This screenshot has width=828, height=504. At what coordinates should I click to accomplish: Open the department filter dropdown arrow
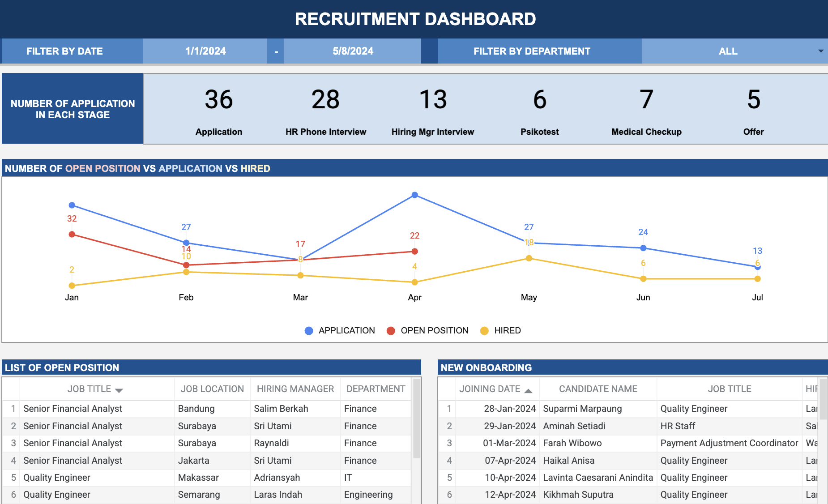tap(820, 51)
